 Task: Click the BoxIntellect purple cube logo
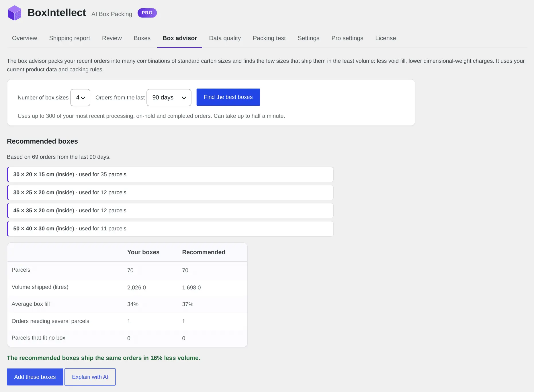click(15, 13)
